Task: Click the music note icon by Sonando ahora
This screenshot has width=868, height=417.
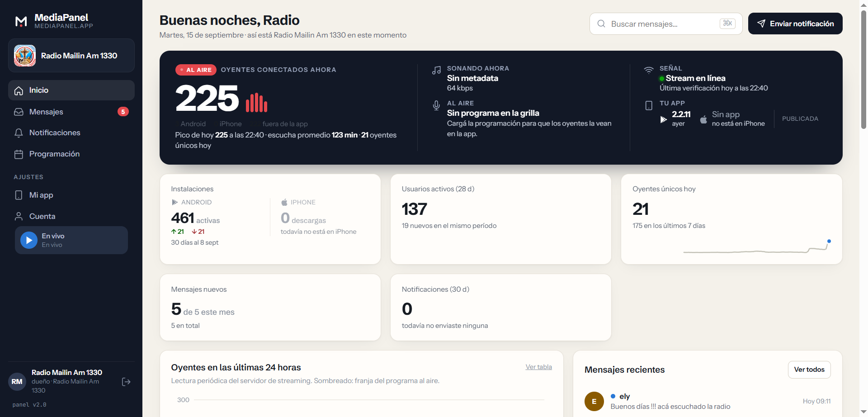Action: (x=436, y=70)
